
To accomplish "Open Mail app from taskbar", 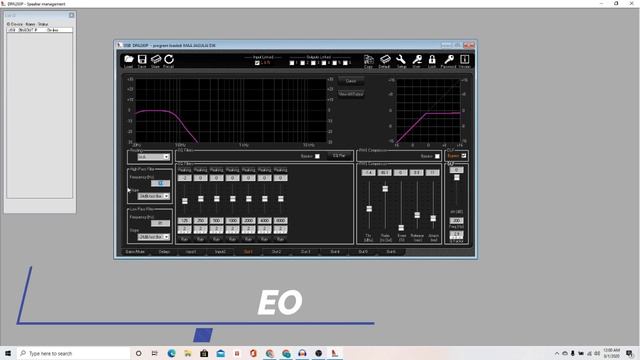I will 220,353.
